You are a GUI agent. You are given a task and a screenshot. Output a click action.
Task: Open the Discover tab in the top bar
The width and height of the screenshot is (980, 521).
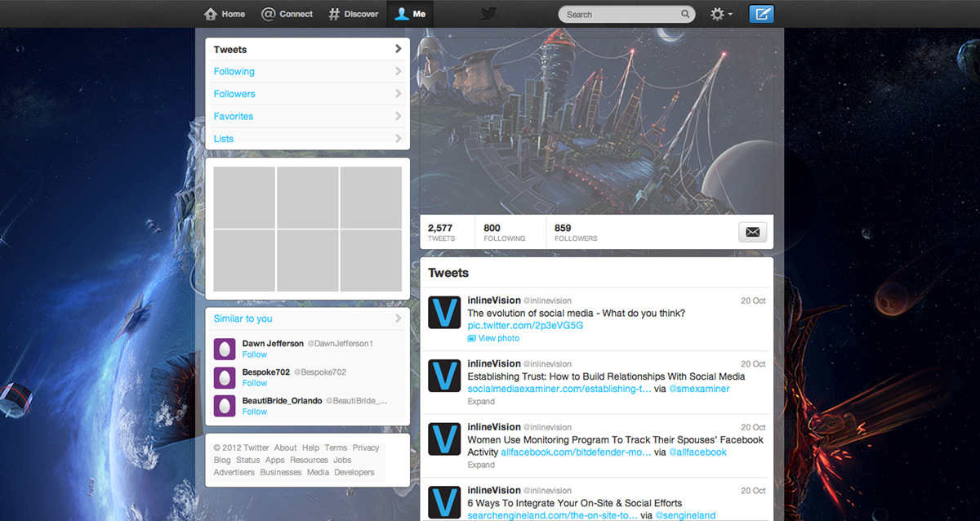pos(354,14)
